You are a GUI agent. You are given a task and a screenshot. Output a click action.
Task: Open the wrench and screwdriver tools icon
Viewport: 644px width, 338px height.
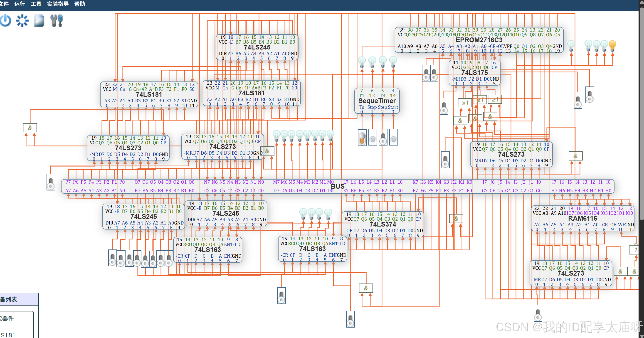tap(57, 20)
